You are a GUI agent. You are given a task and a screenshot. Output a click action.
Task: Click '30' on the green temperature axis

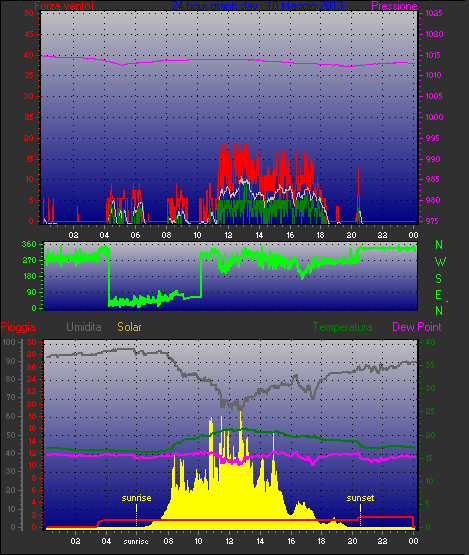pos(430,388)
